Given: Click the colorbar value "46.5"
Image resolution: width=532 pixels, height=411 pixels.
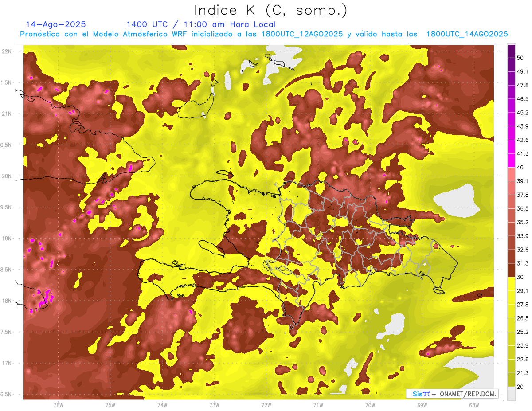Looking at the screenshot, I should [x=523, y=99].
